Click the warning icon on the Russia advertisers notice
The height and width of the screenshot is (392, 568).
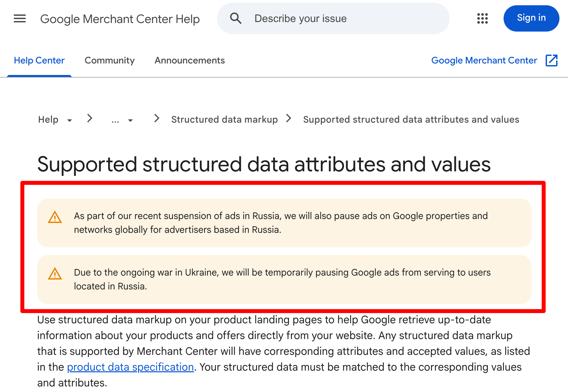coord(55,217)
